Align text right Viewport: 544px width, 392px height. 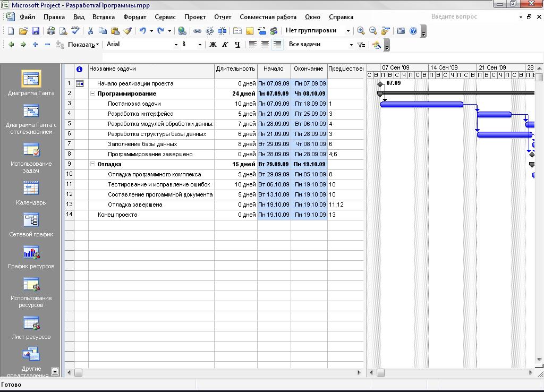(277, 45)
